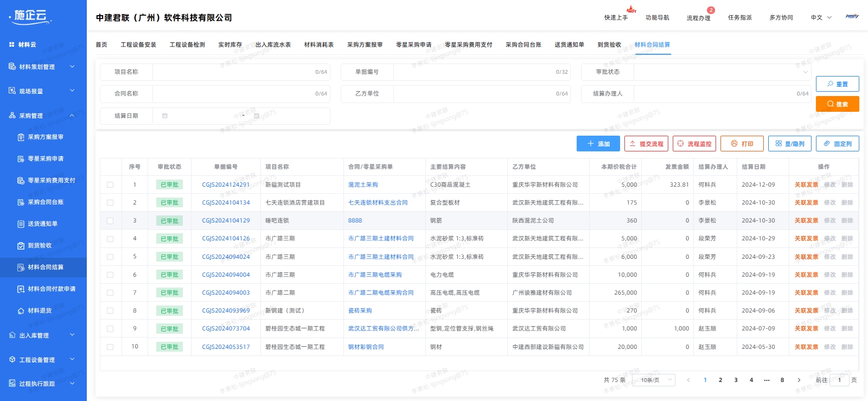
Task: Tick the checkbox for row 10
Action: pos(110,347)
